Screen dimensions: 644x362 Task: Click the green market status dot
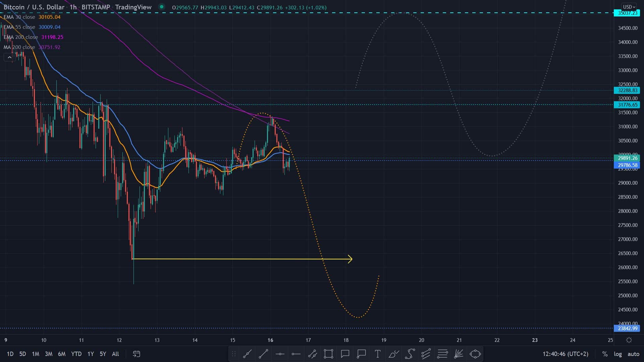point(162,7)
